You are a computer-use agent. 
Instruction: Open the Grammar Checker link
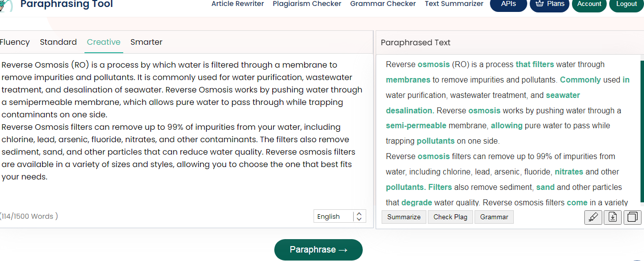pyautogui.click(x=383, y=4)
